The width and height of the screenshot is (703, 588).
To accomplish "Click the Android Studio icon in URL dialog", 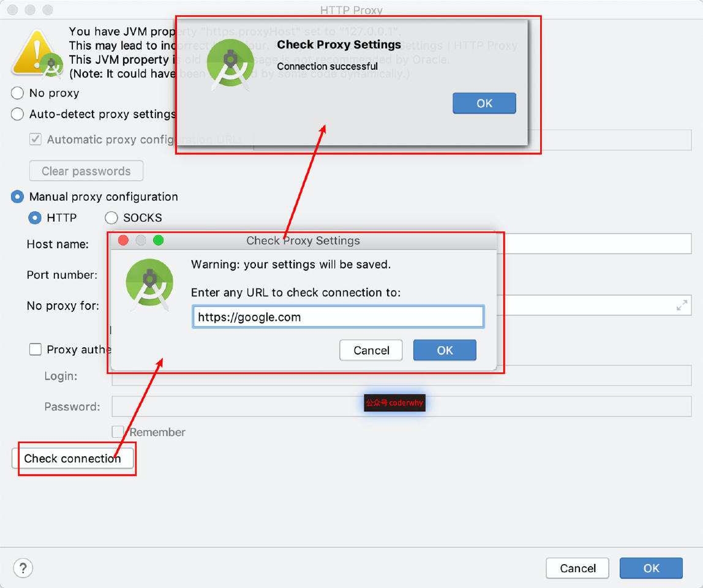I will pos(149,284).
